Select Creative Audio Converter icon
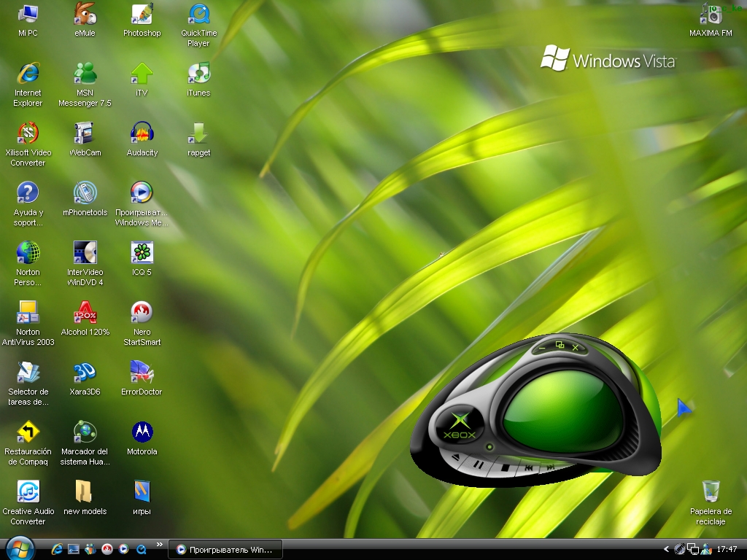 28,492
